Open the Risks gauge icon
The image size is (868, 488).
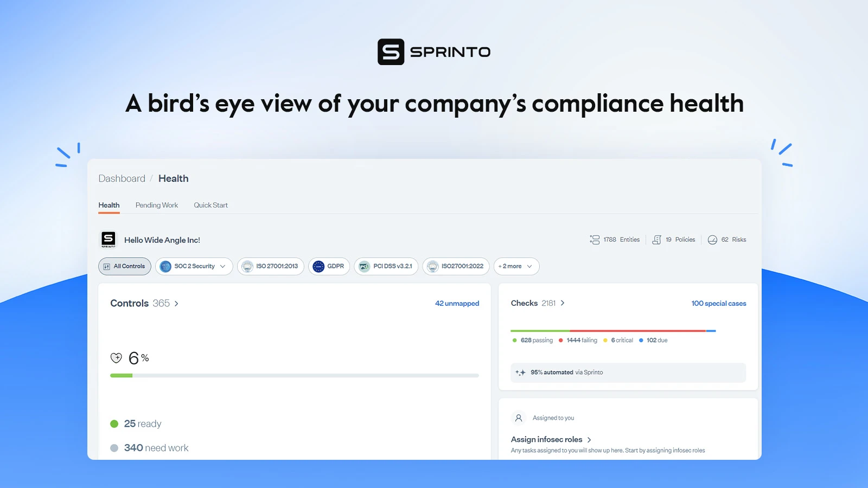(712, 240)
